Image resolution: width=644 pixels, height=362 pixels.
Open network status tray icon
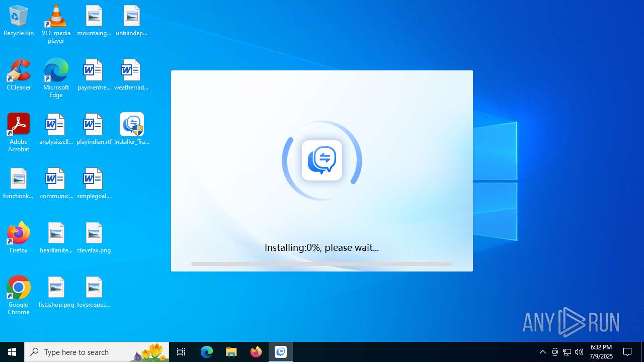pos(567,352)
